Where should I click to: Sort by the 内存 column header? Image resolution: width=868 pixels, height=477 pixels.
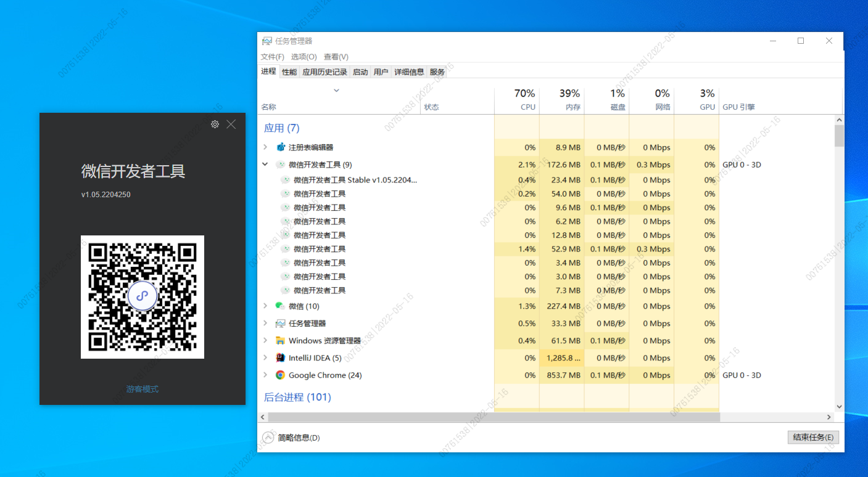point(562,100)
